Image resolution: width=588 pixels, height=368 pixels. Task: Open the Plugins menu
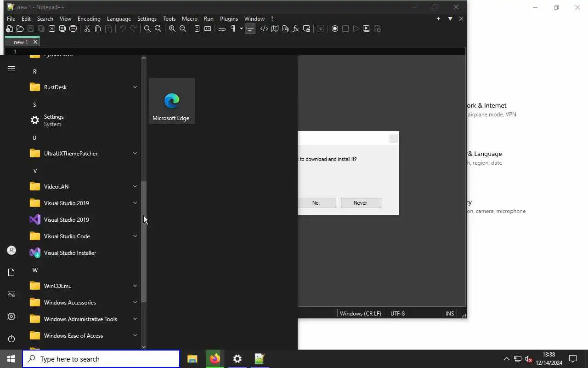229,19
